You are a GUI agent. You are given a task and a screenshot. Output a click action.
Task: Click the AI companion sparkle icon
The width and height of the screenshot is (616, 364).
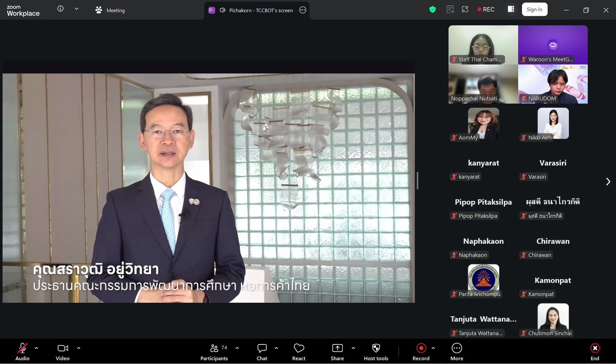[465, 10]
